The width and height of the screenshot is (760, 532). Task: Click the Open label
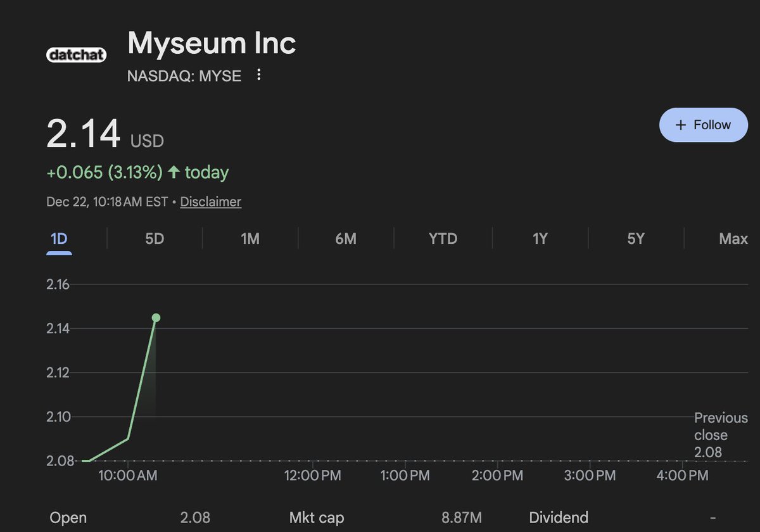(68, 518)
